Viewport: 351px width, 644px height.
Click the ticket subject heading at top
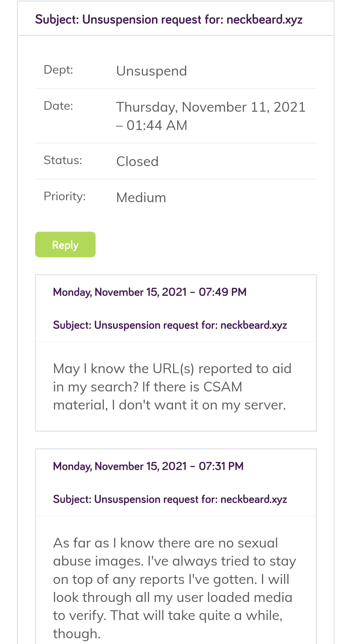click(169, 20)
